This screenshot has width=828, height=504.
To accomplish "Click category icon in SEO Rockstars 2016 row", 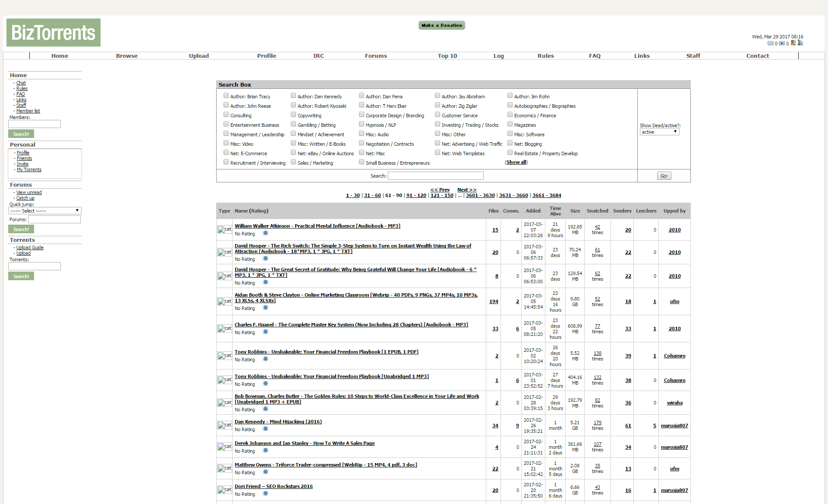I will pos(224,490).
